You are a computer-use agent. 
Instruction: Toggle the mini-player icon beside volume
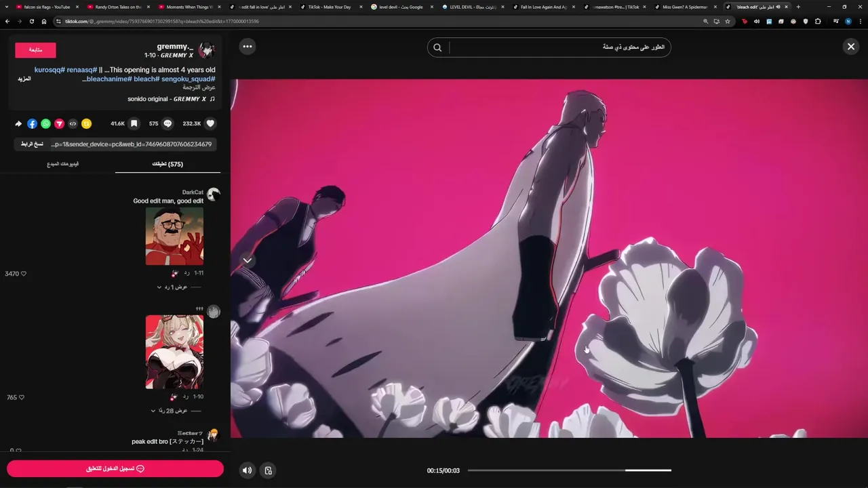coord(268,470)
